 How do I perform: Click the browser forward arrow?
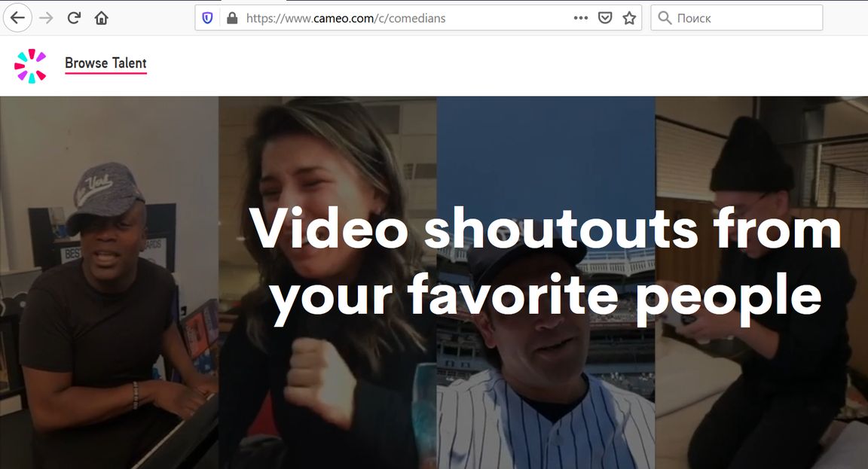47,18
